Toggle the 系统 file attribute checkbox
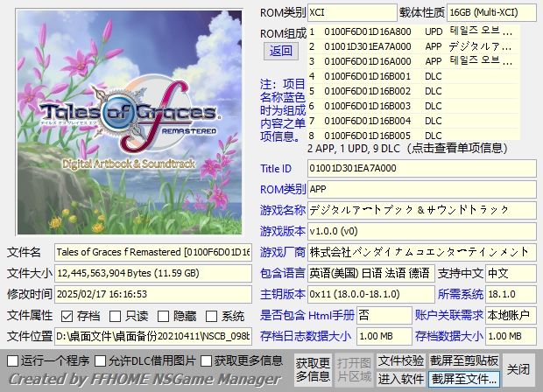This screenshot has height=392, width=543. coord(211,316)
